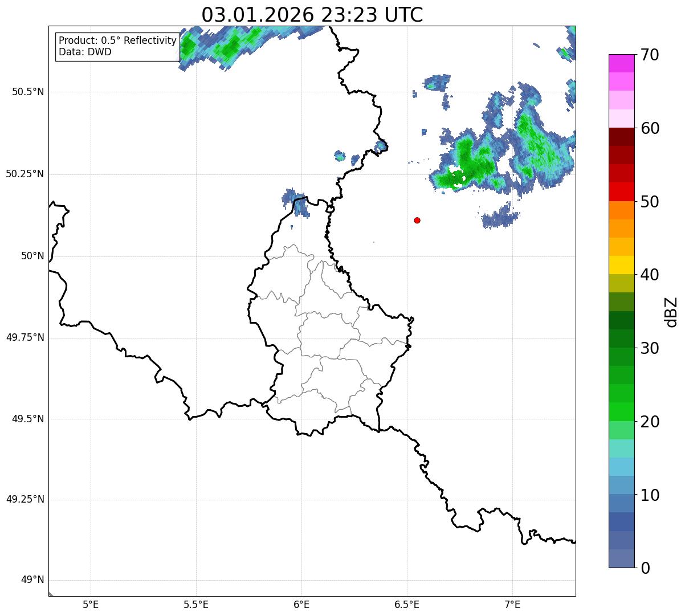
Task: Pick the bright red colorbar swatch below 50
Action: tap(621, 192)
